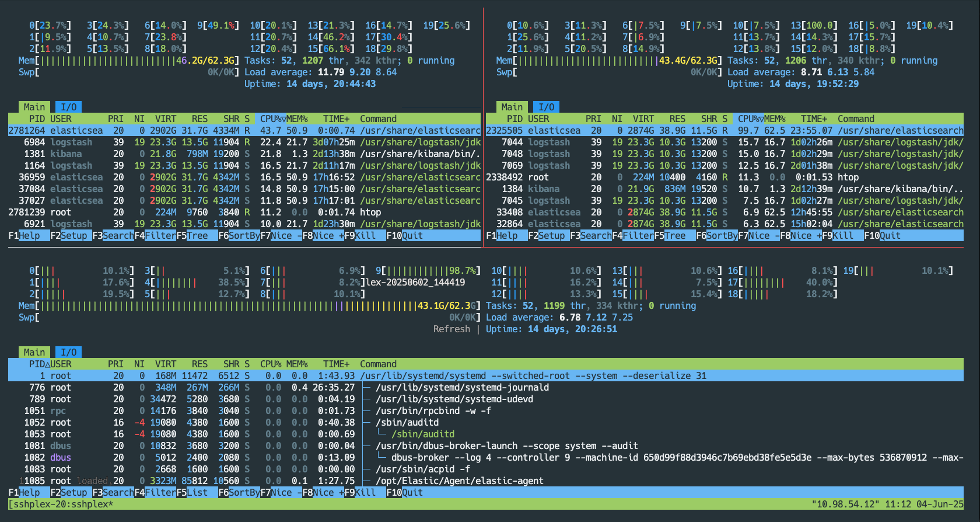Select elasticsearch process PID 36959

(x=244, y=177)
